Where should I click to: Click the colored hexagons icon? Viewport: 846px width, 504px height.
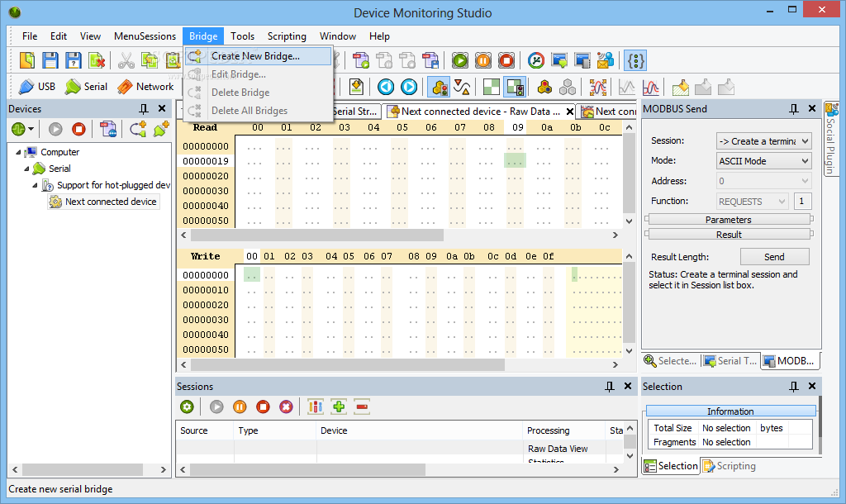[544, 87]
